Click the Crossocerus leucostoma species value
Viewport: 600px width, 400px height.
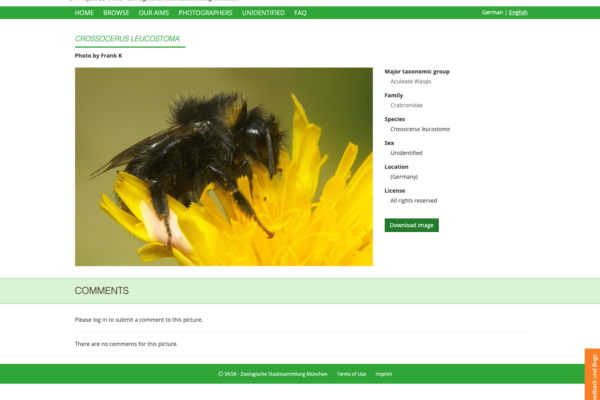420,129
